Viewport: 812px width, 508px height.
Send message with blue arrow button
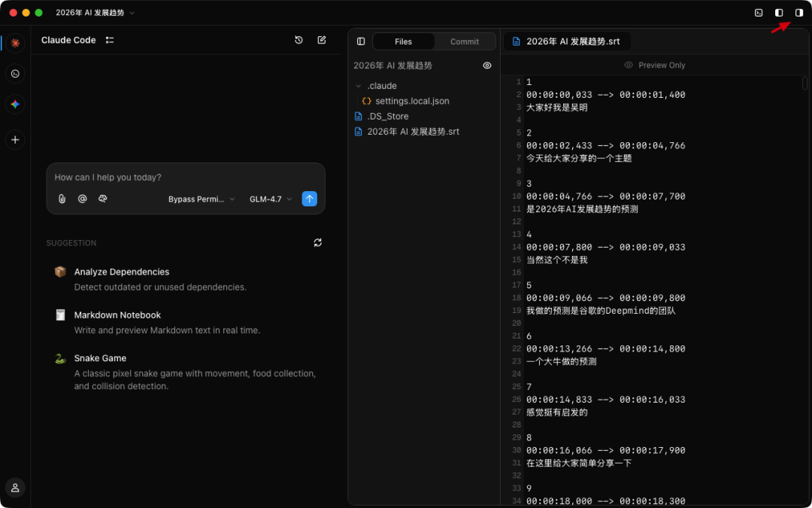coord(309,199)
